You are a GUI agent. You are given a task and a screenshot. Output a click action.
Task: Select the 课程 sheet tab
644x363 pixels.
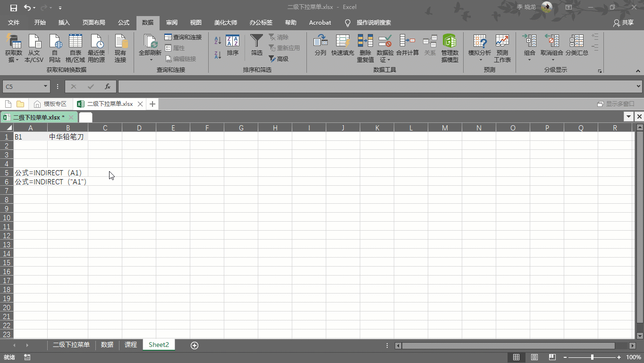pos(131,345)
